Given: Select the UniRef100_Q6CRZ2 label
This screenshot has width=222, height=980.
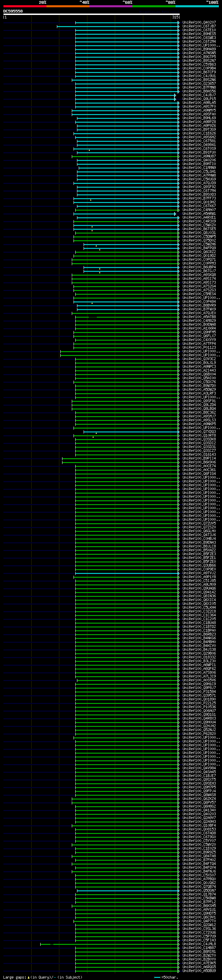Looking at the screenshot, I should point(199,252).
